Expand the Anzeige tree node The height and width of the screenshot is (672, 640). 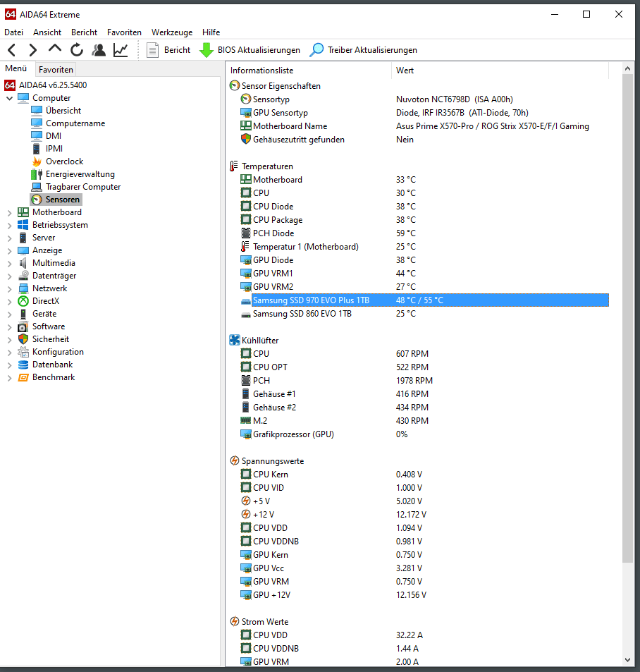pyautogui.click(x=9, y=251)
